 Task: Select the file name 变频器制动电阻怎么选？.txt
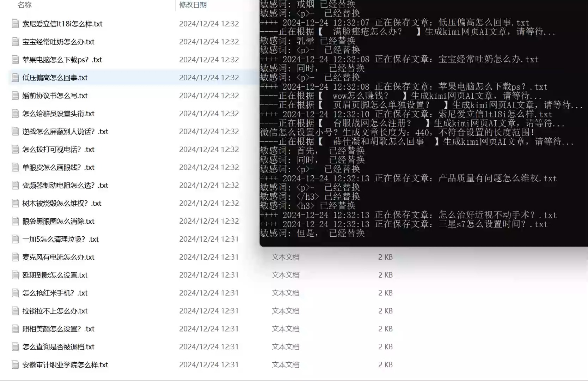pyautogui.click(x=65, y=186)
